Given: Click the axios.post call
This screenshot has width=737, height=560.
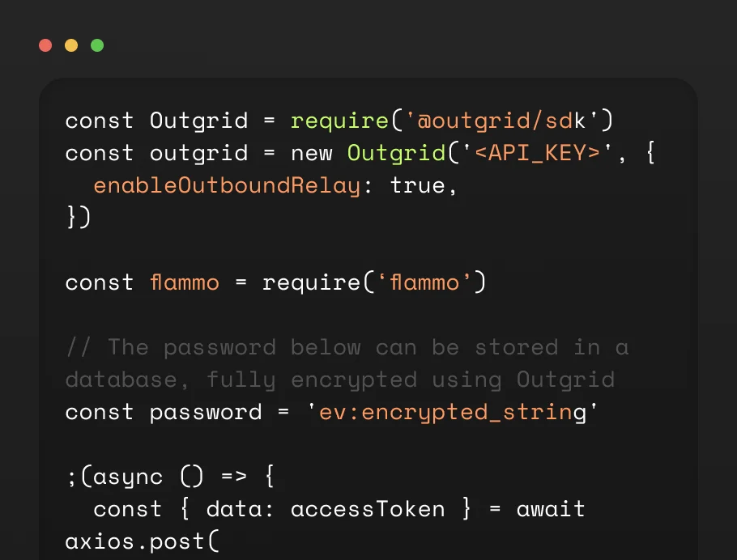Looking at the screenshot, I should pos(142,541).
